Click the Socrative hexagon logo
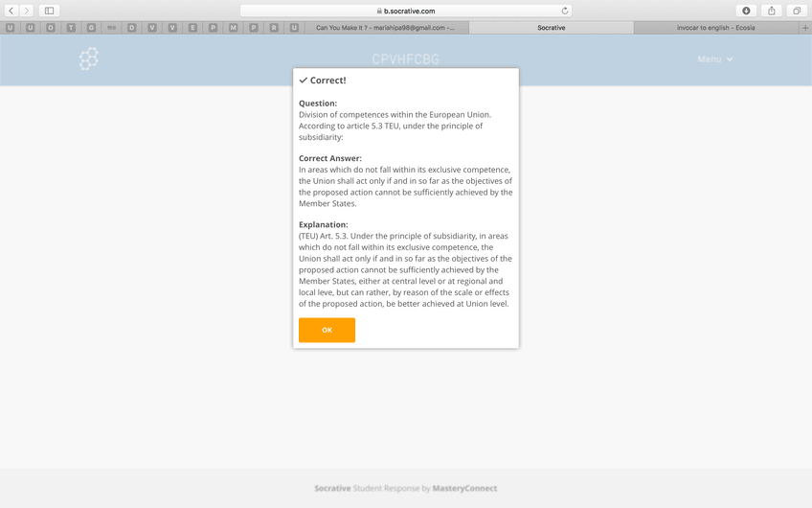 [x=88, y=58]
